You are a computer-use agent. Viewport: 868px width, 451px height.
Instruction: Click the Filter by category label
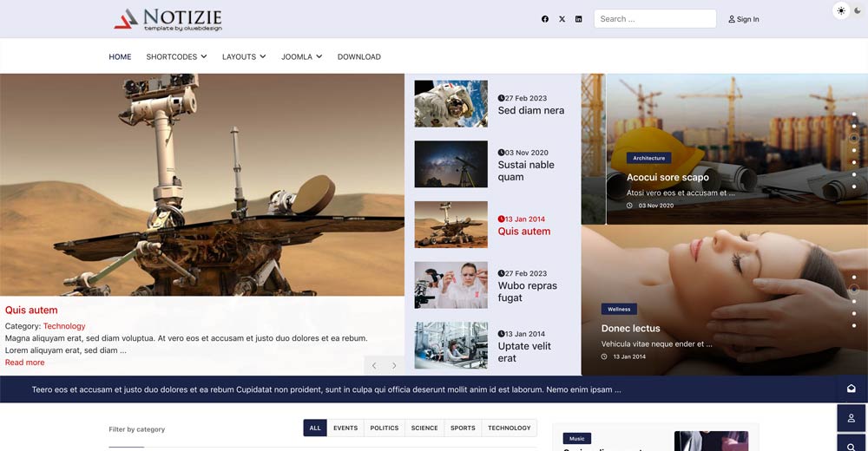tap(137, 428)
